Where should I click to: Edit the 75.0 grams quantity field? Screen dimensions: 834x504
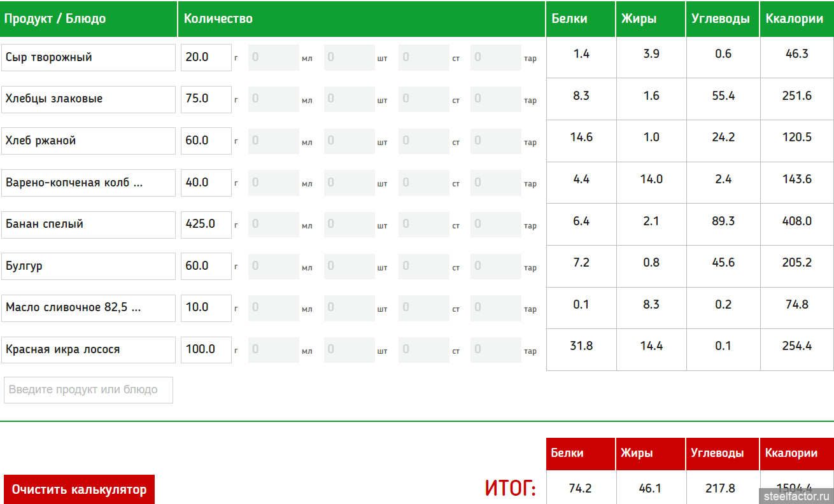(x=206, y=99)
